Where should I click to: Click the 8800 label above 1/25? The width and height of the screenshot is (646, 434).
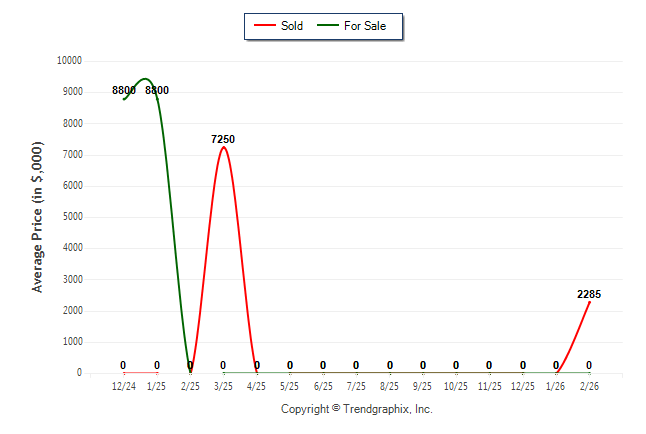[157, 91]
